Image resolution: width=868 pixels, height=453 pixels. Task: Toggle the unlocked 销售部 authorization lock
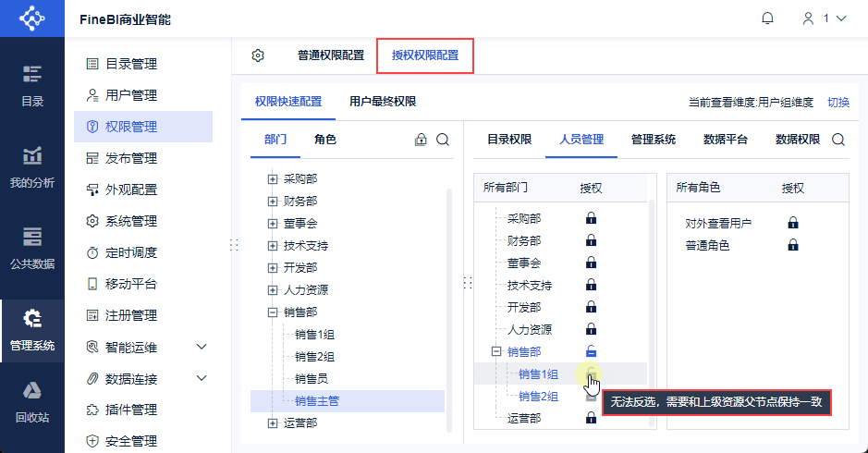tap(592, 351)
